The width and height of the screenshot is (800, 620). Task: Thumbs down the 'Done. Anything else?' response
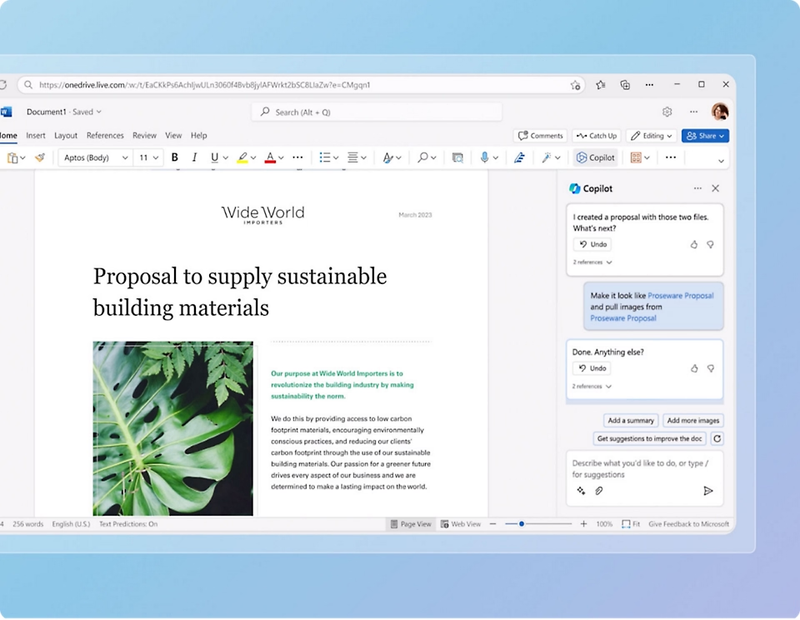click(x=710, y=368)
